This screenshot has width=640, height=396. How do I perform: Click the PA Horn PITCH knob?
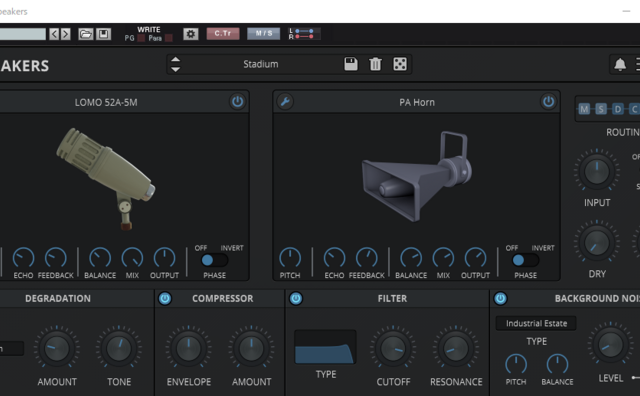(x=290, y=258)
